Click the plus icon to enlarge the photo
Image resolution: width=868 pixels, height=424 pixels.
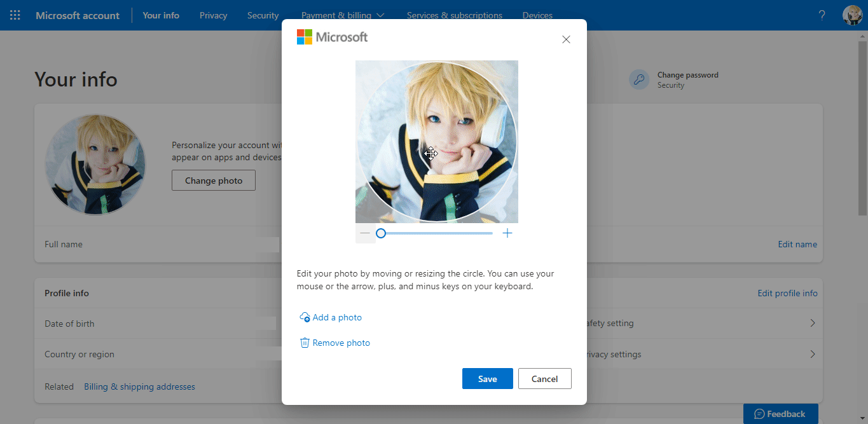click(x=507, y=233)
